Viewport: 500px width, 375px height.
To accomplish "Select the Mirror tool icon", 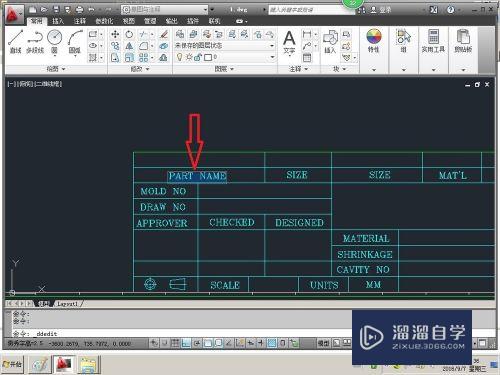I will pyautogui.click(x=129, y=46).
